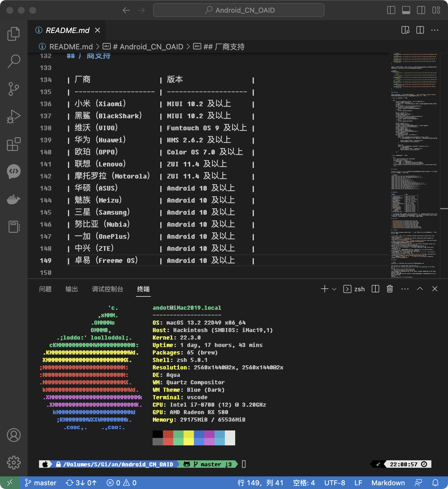Open the Docker view in activity bar
This screenshot has height=489, width=448.
(13, 199)
